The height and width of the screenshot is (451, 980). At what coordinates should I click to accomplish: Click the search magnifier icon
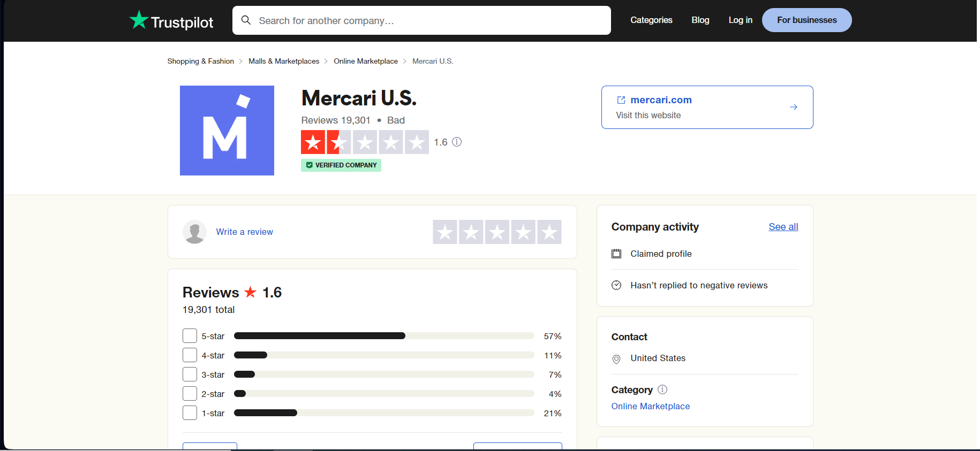246,20
